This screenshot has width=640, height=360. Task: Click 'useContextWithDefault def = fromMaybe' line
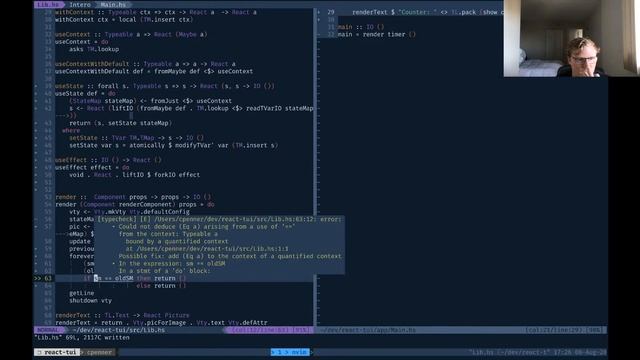154,71
